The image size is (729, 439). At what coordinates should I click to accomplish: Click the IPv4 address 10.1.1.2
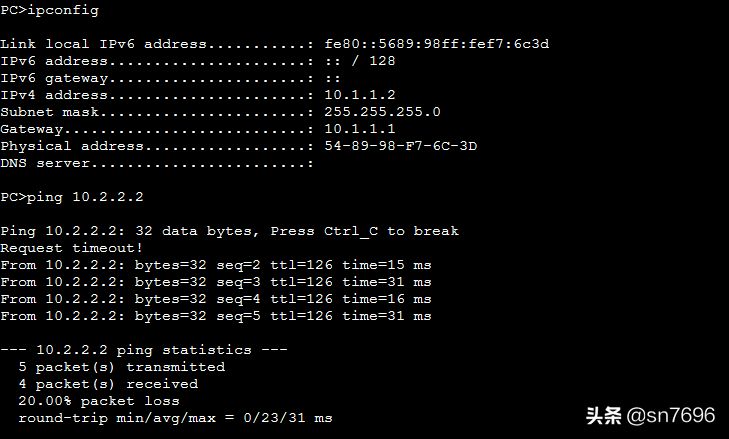point(359,95)
